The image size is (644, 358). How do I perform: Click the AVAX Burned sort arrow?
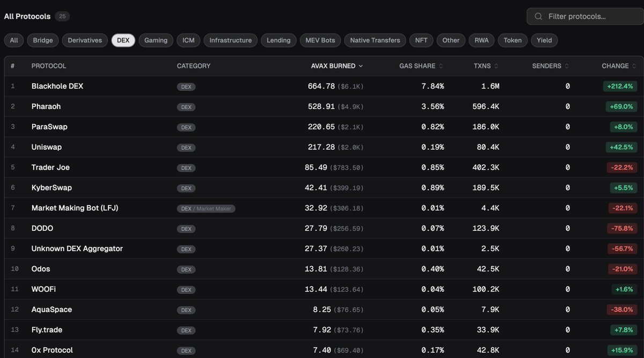pyautogui.click(x=361, y=66)
